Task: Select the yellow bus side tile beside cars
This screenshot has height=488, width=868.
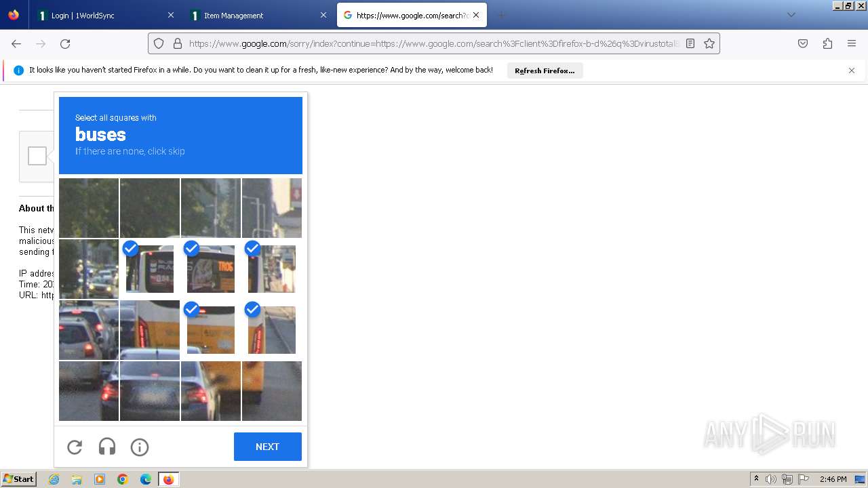Action: coord(150,330)
